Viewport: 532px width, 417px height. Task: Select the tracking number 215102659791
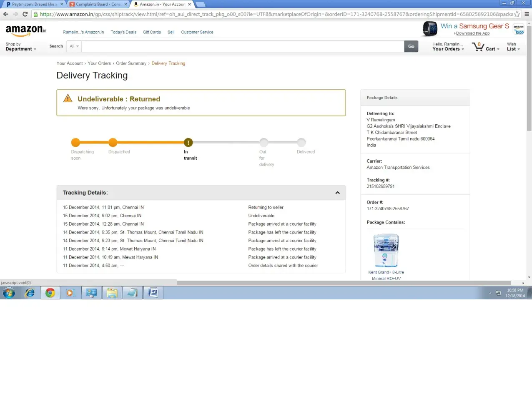[x=381, y=186]
